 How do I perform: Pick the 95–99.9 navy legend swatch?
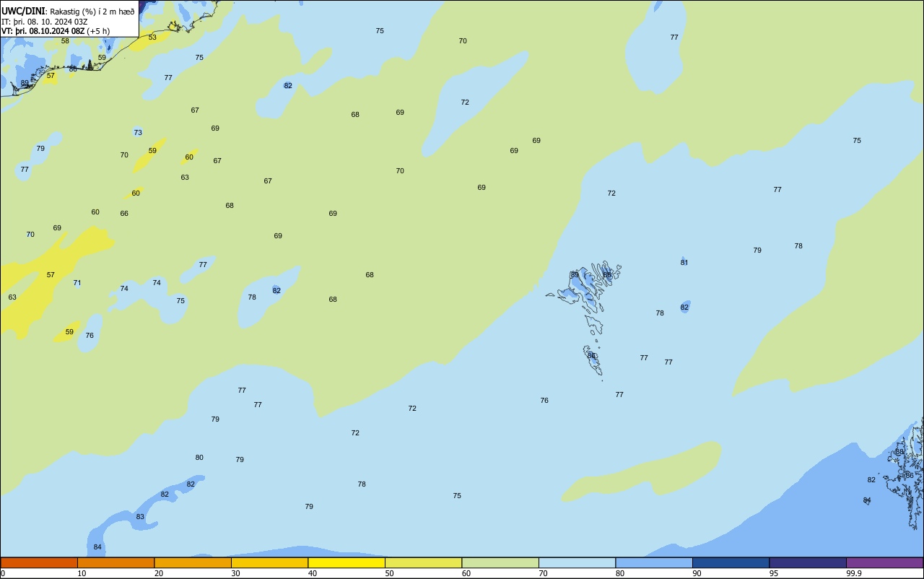808,562
